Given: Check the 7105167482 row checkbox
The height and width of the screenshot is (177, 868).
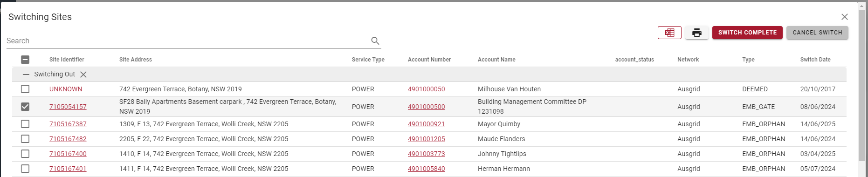Looking at the screenshot, I should click(25, 139).
